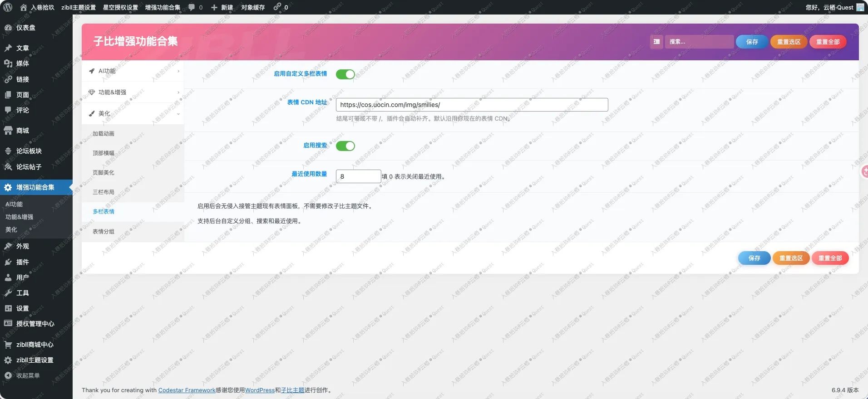Open the 仪表盘 dashboard icon
Image resolution: width=868 pixels, height=399 pixels.
pyautogui.click(x=8, y=28)
